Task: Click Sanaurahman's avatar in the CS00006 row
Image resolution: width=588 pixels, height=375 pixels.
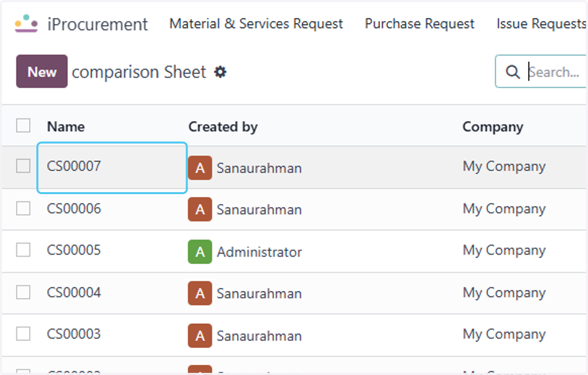Action: pyautogui.click(x=200, y=209)
